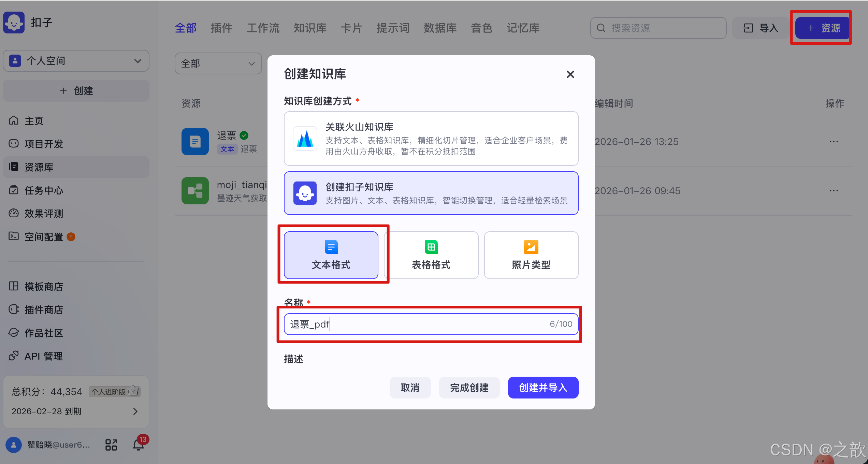Click the 效果评测 evaluation icon
Viewport: 868px width, 464px height.
click(x=14, y=213)
